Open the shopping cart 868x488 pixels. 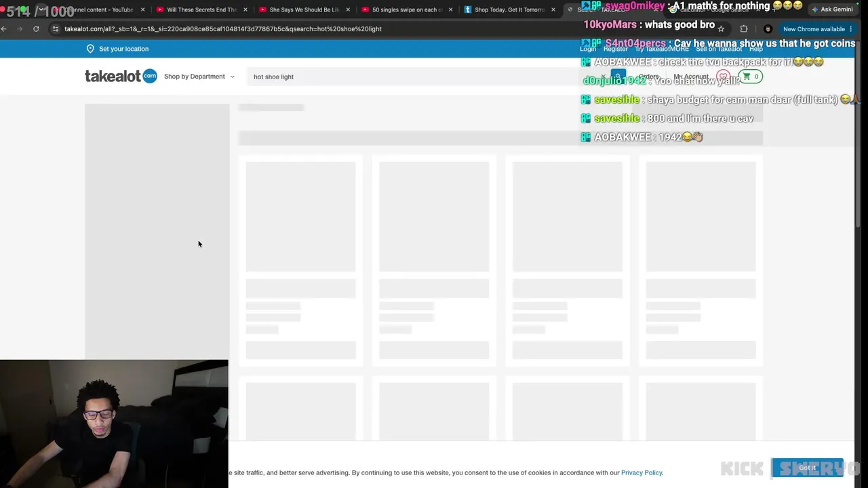tap(750, 77)
